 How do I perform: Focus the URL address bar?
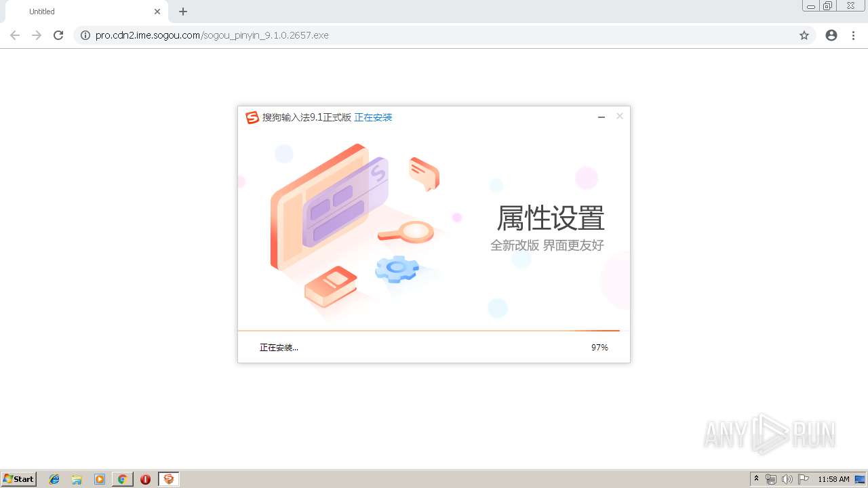pyautogui.click(x=444, y=35)
